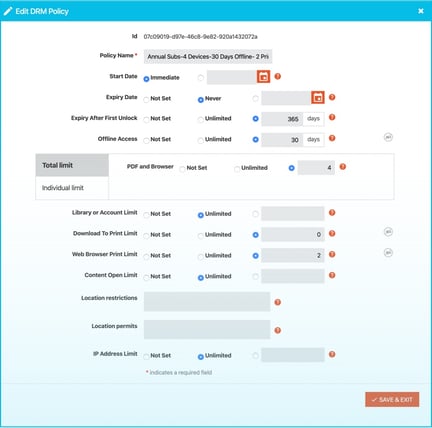Viewport: 432px width, 428px height.
Task: Click round icon right of Download To Print
Action: (388, 232)
